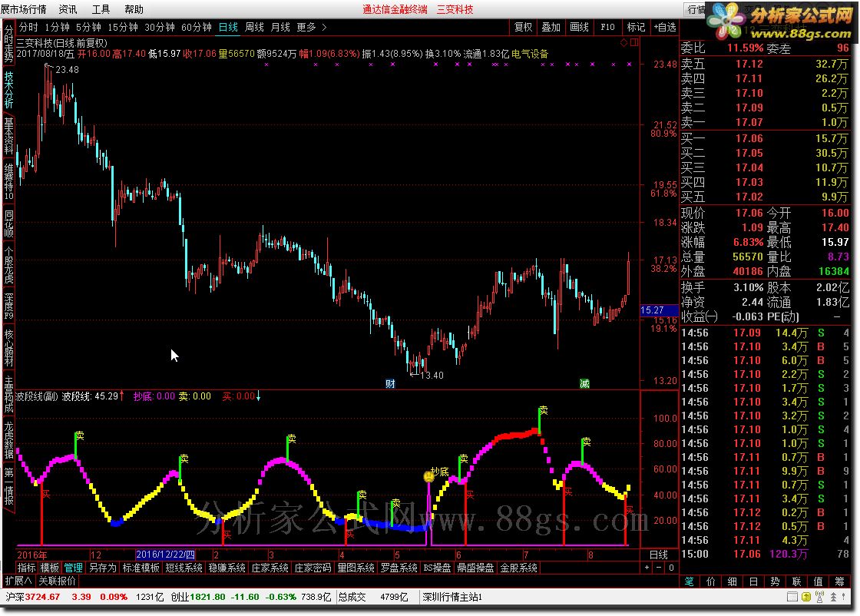Open the 龙虎数据 sidebar tab

8,440
